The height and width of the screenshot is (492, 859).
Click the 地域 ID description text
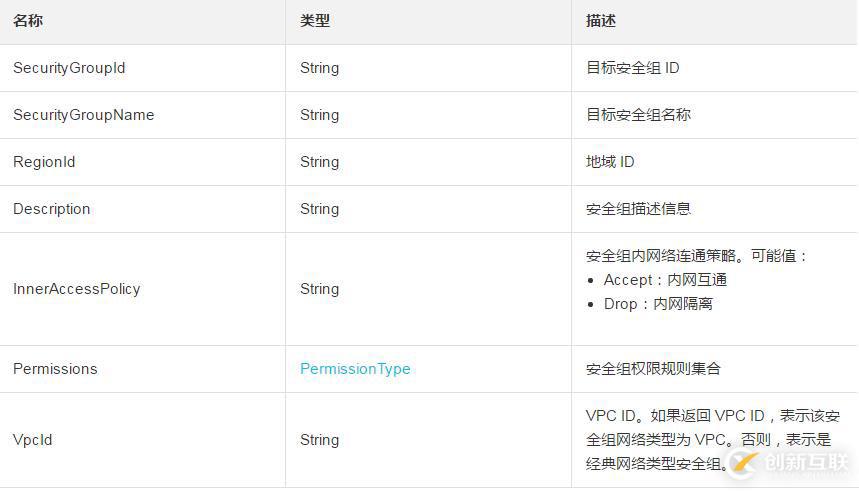coord(610,162)
